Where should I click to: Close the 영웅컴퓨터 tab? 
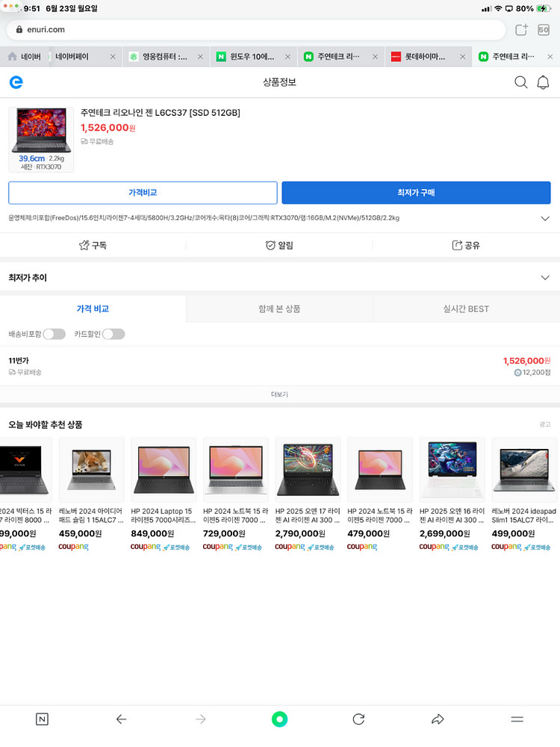(200, 57)
